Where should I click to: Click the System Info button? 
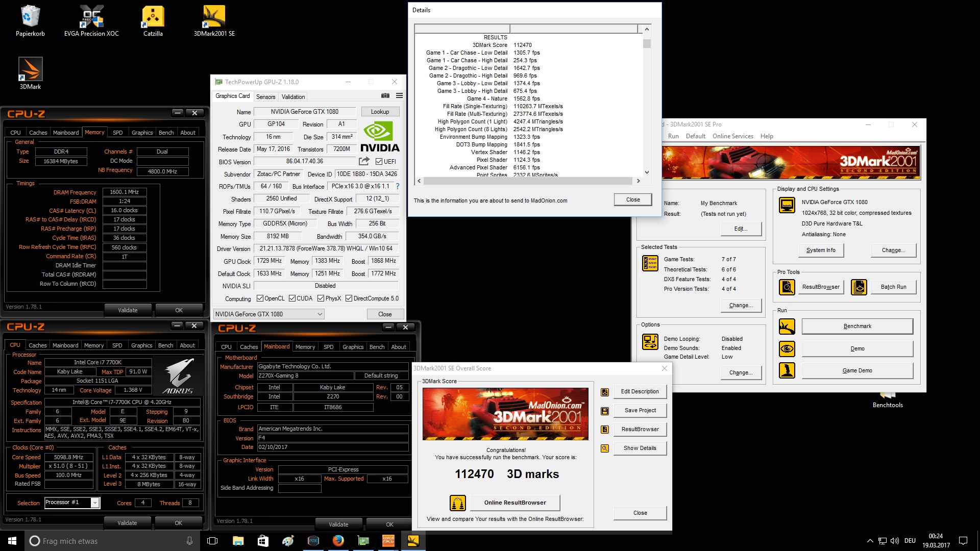tap(821, 251)
